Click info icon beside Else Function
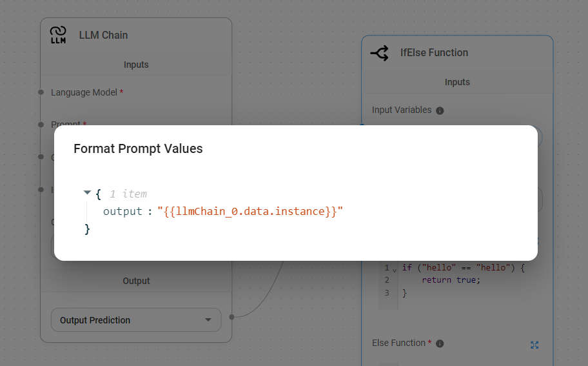This screenshot has width=588, height=366. (440, 343)
